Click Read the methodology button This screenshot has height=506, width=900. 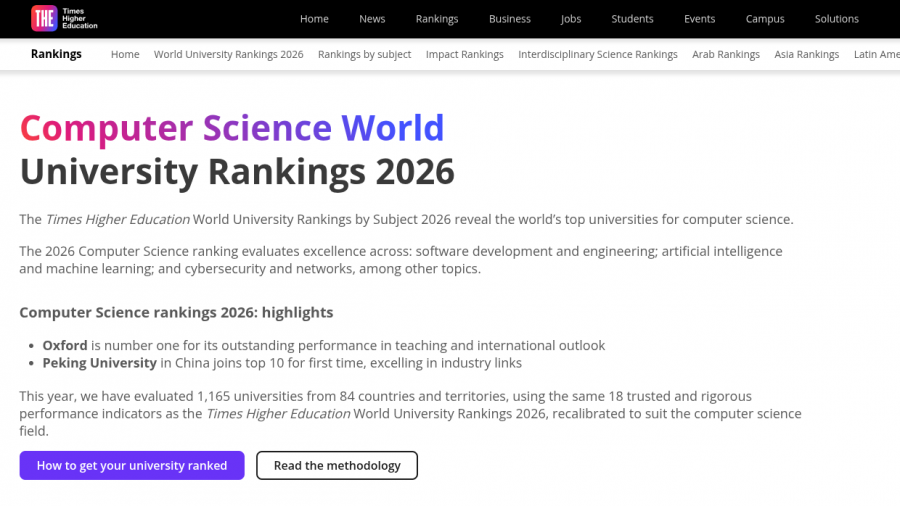(337, 465)
